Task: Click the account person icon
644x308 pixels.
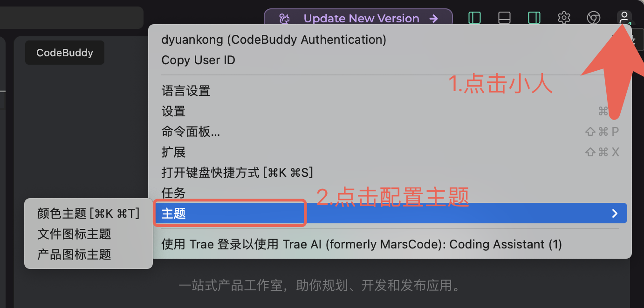Action: pyautogui.click(x=624, y=18)
